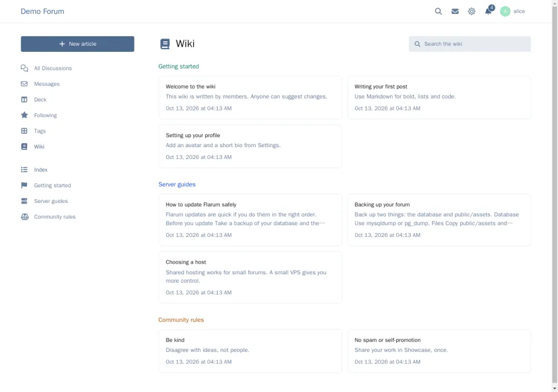
Task: Focus the Search the wiki field
Action: (x=470, y=43)
